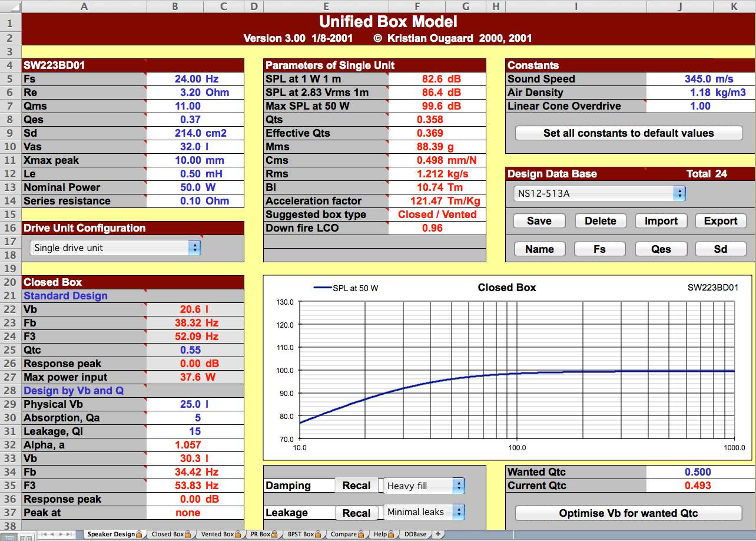Click the Leakage Recal button
Image resolution: width=756 pixels, height=541 pixels.
[x=357, y=513]
